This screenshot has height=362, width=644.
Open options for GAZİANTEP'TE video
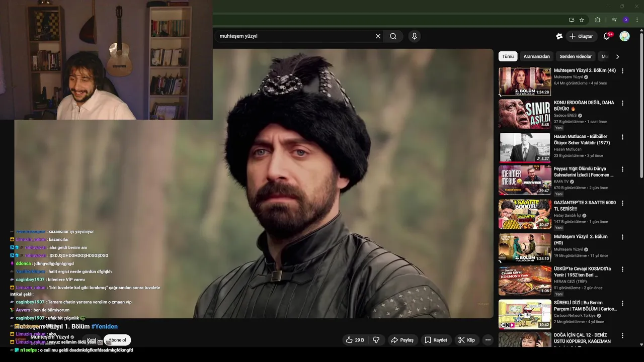(x=622, y=203)
